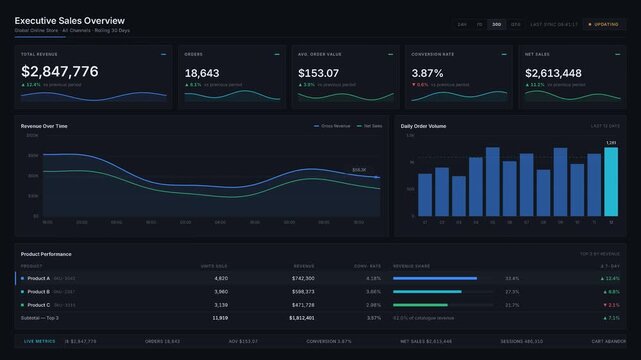Select the 30D time range tab

(x=496, y=25)
